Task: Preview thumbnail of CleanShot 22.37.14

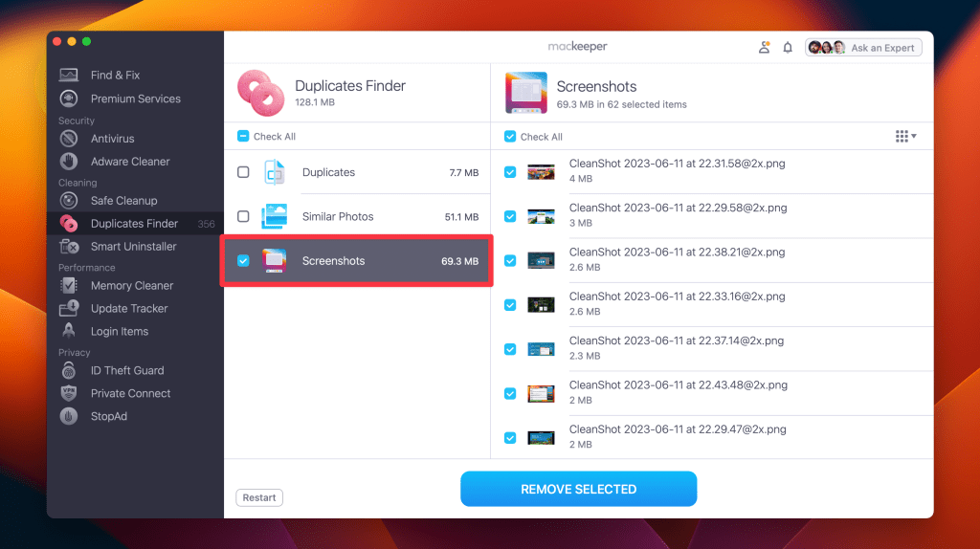Action: click(x=542, y=350)
